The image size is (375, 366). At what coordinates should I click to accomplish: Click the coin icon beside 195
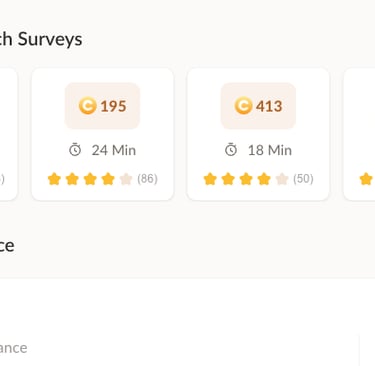pos(88,106)
